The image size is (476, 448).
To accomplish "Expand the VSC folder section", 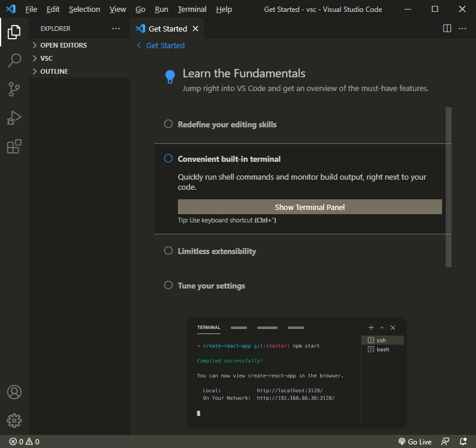I will point(79,58).
